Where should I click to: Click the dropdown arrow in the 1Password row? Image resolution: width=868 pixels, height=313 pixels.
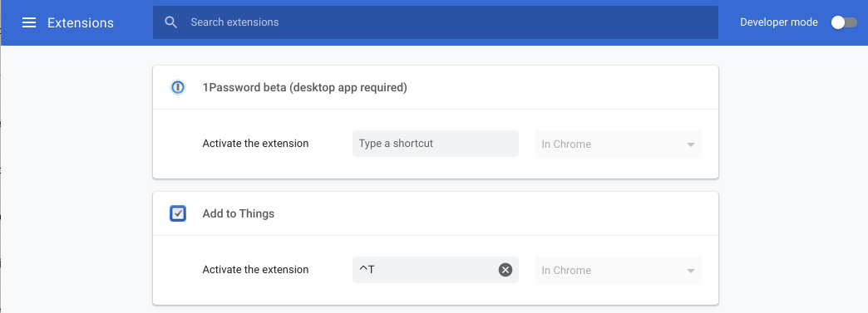point(691,145)
